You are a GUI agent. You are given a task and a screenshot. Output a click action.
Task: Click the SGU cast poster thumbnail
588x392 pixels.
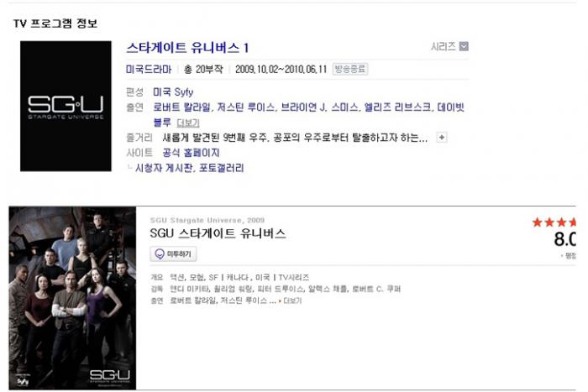tap(72, 298)
